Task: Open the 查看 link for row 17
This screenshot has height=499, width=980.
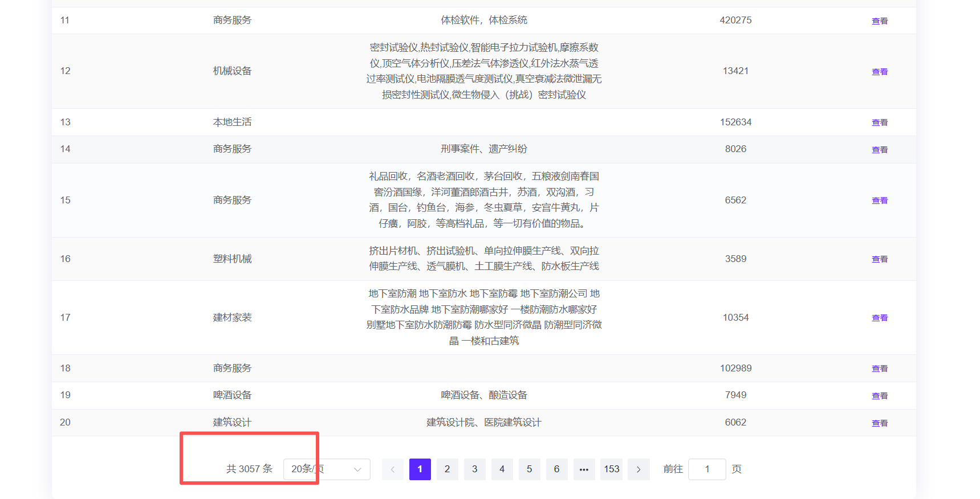Action: tap(879, 318)
